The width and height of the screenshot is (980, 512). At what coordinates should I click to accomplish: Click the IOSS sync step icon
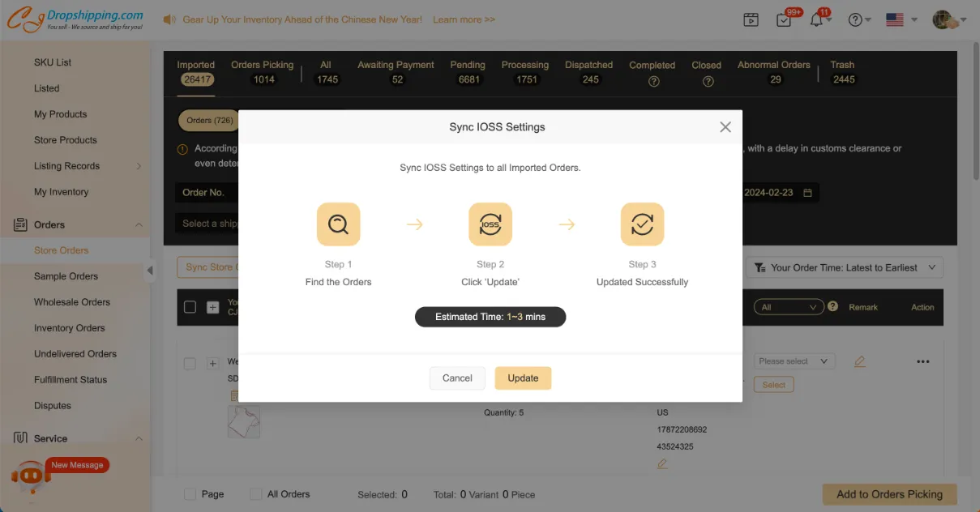click(490, 224)
